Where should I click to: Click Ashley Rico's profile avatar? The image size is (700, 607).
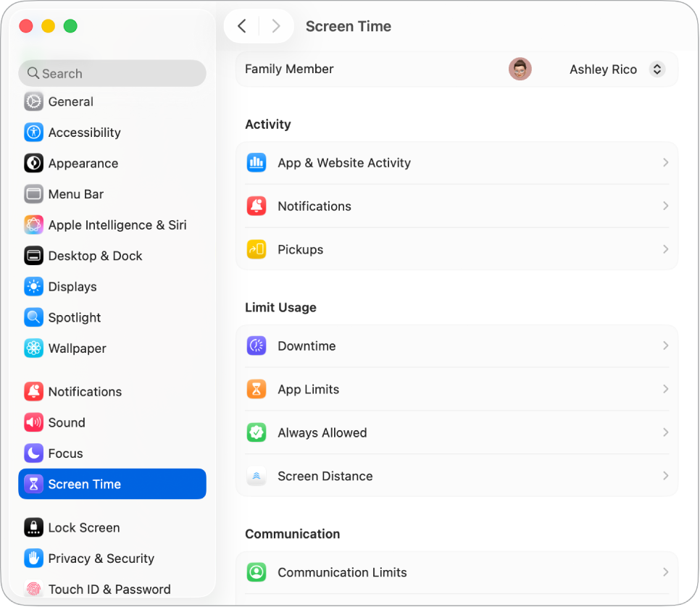click(x=520, y=69)
